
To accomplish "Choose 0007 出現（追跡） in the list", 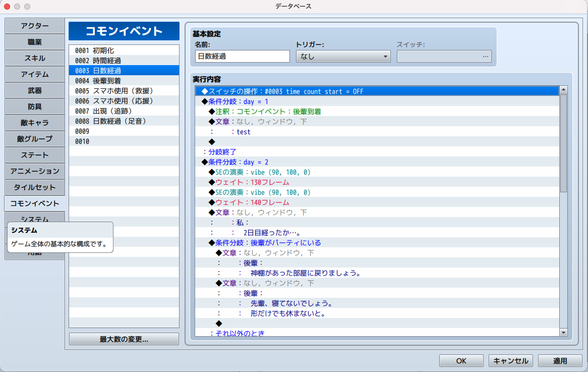I will 124,111.
